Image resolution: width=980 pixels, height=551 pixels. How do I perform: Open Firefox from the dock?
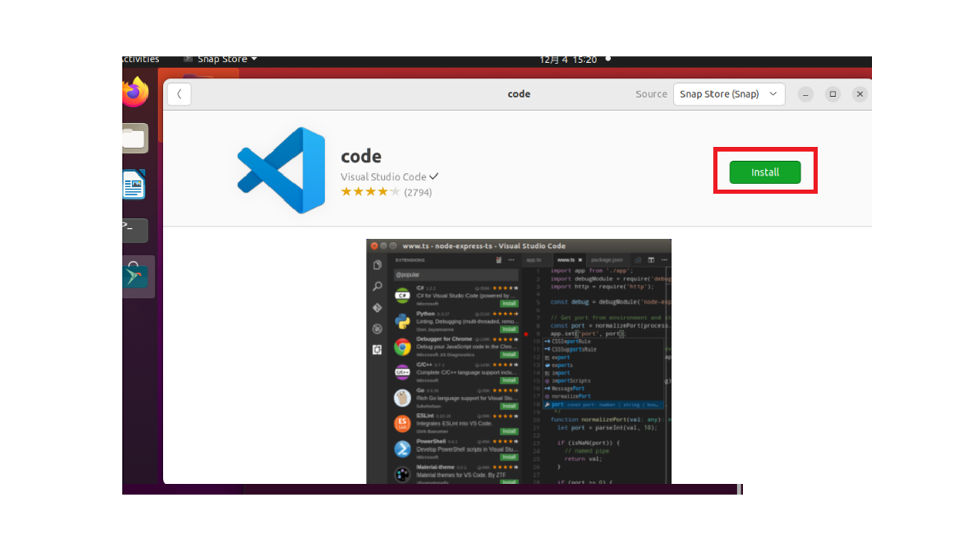point(135,92)
